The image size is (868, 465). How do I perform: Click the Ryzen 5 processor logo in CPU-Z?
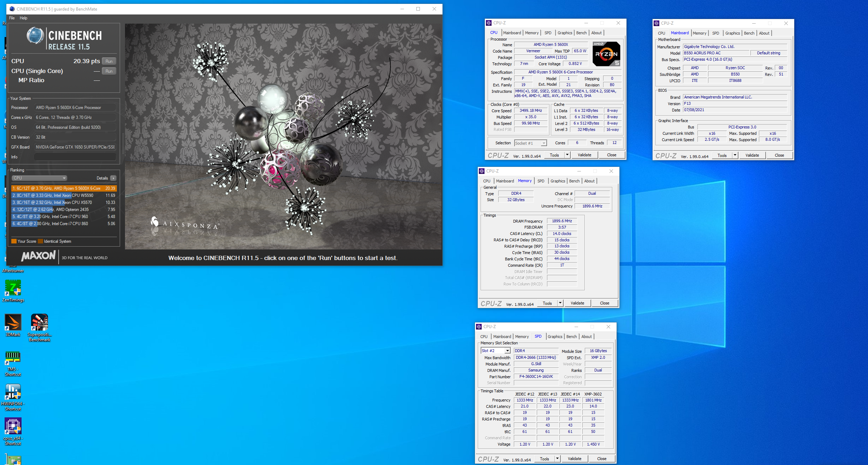[606, 54]
